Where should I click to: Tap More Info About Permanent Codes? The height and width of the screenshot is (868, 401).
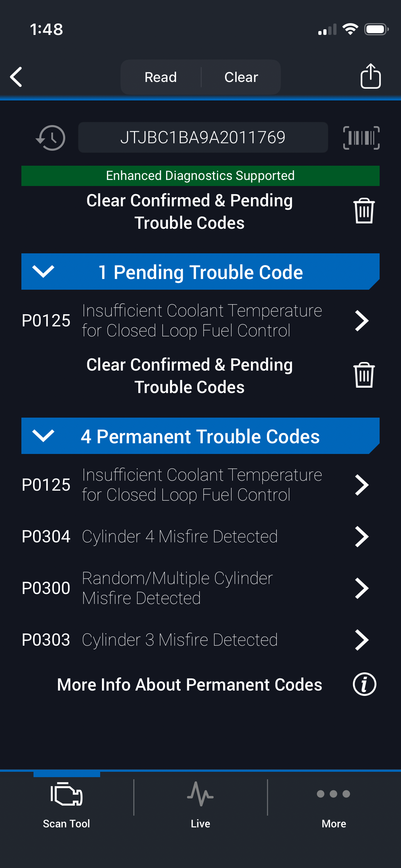coord(189,684)
